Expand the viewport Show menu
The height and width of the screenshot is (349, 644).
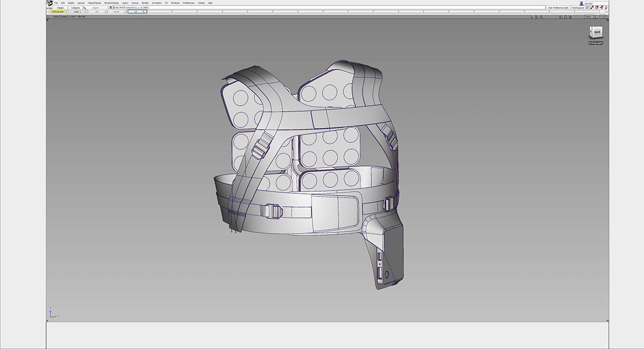(x=588, y=17)
